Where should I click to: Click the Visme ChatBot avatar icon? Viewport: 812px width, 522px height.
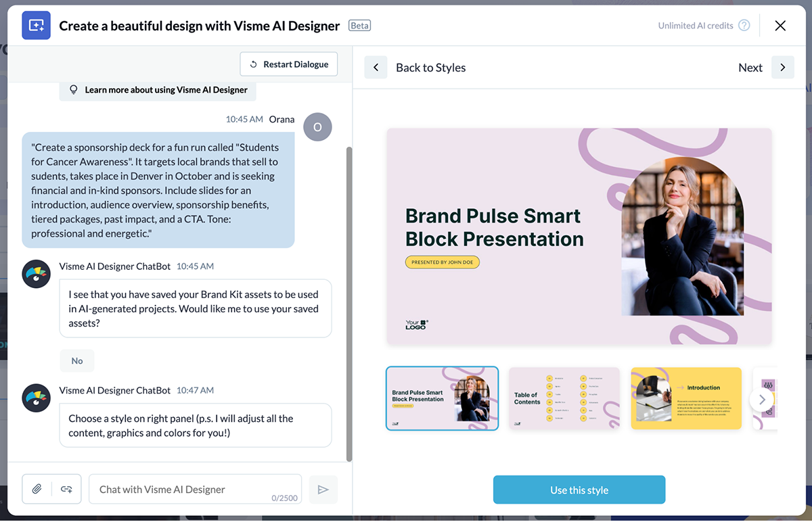point(36,274)
